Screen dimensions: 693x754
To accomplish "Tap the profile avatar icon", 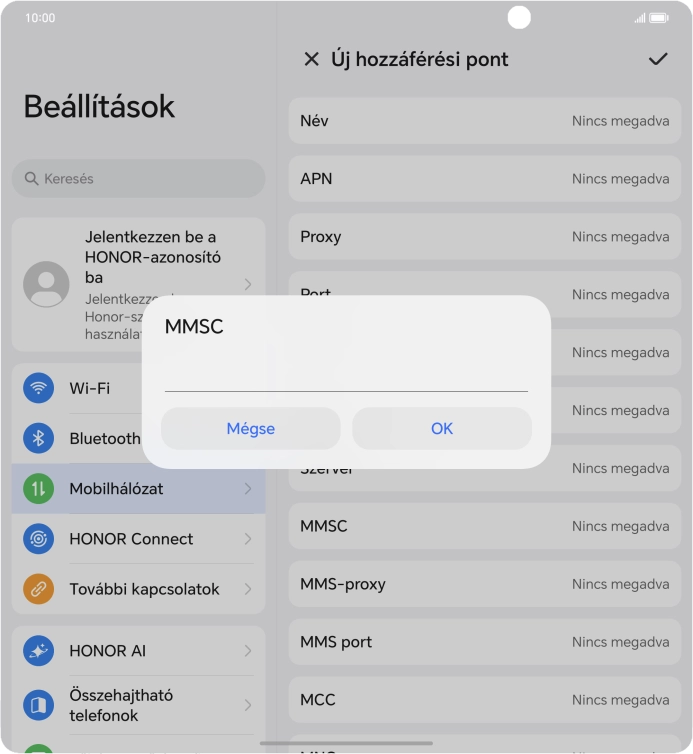I will coord(46,284).
